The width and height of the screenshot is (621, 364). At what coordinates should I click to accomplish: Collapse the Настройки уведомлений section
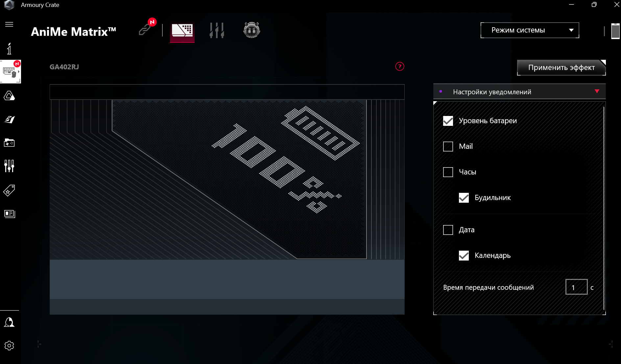(x=597, y=92)
